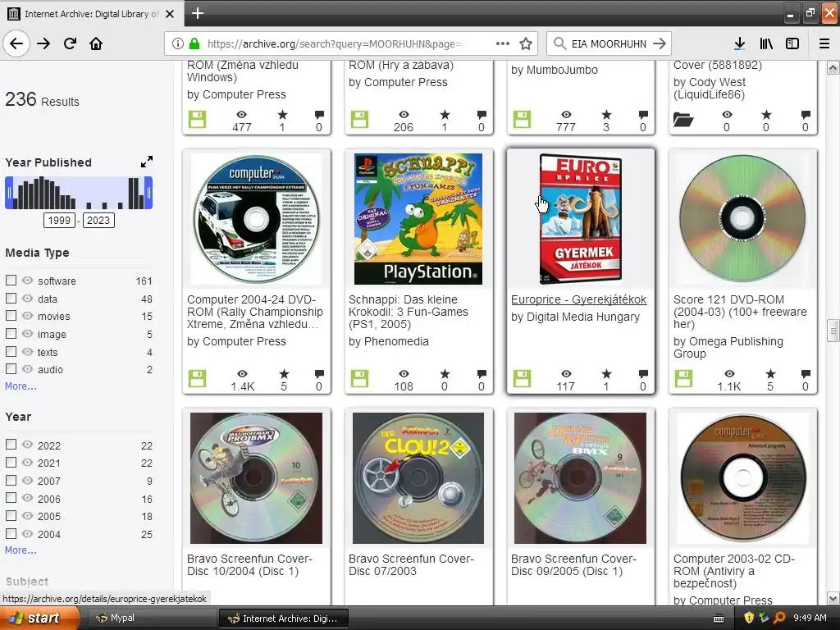Click the floppy icon on Computer 2004-24 card
This screenshot has width=840, height=630.
coord(197,378)
